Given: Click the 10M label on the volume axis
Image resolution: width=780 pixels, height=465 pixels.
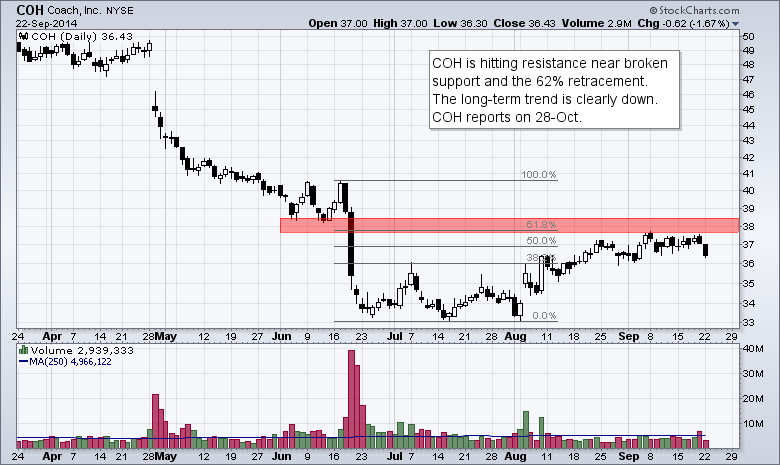Looking at the screenshot, I should click(753, 424).
